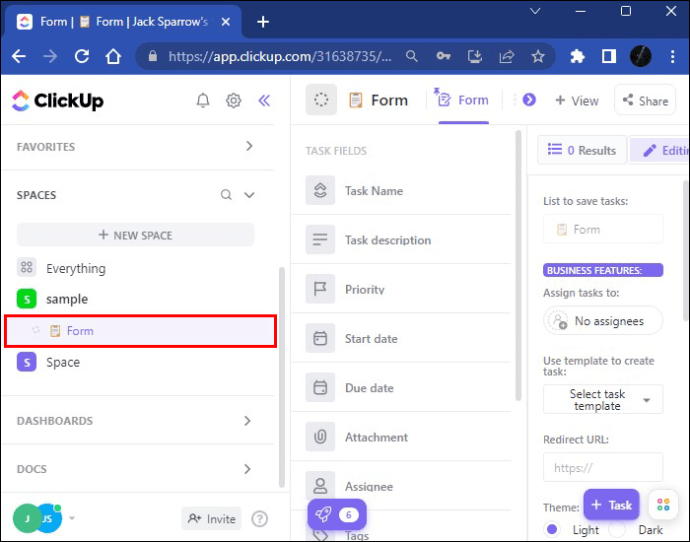Open ClickUp settings gear

click(x=233, y=101)
